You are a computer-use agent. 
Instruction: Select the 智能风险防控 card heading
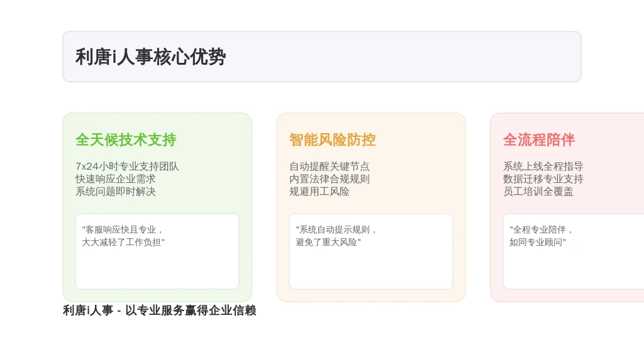pyautogui.click(x=332, y=140)
